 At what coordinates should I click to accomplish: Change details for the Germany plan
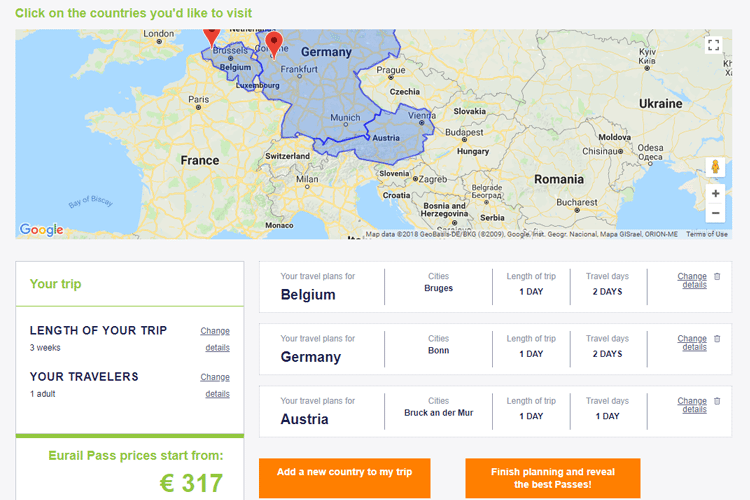point(692,343)
